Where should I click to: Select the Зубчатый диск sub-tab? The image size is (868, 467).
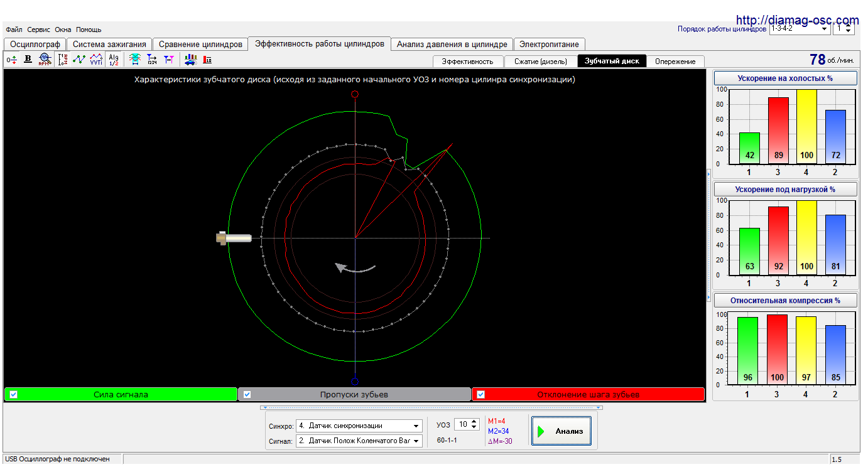coord(612,61)
